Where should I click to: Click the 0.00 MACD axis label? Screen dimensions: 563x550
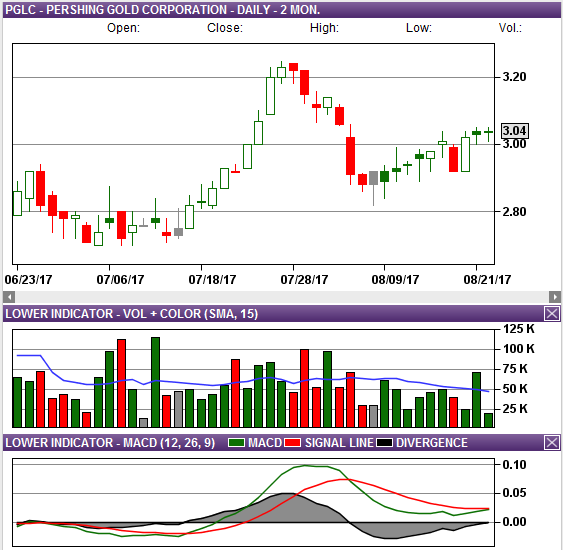tap(514, 522)
